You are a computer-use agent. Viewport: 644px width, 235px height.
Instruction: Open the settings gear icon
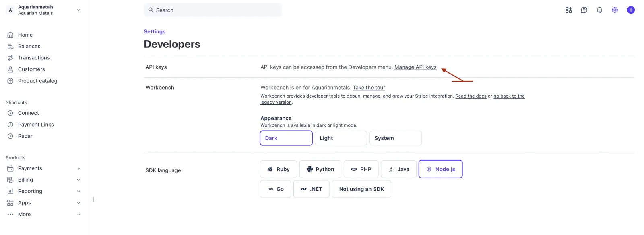tap(615, 10)
